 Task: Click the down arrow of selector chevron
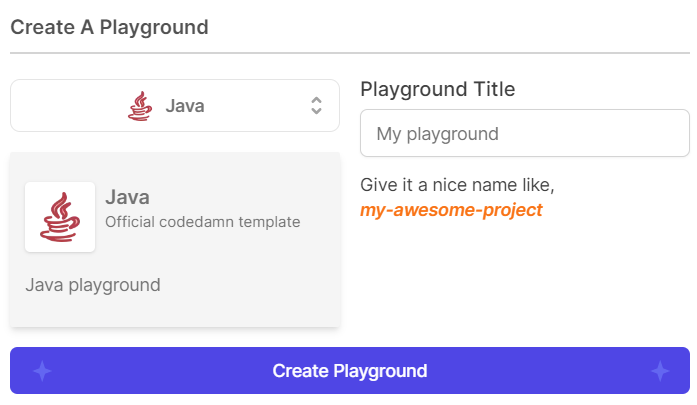316,111
